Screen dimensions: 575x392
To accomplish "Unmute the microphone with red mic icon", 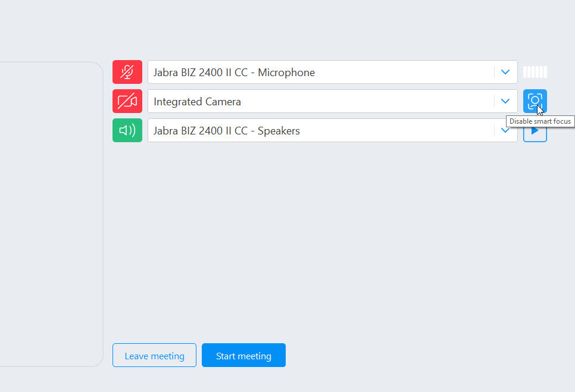I will coord(127,72).
